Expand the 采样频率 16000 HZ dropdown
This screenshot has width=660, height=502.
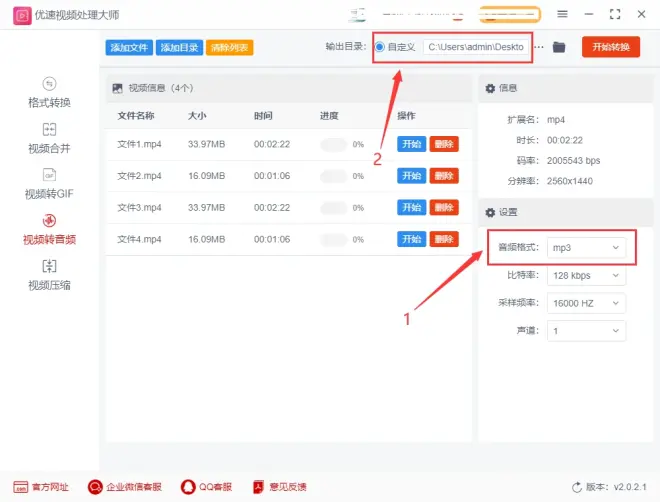click(x=586, y=302)
